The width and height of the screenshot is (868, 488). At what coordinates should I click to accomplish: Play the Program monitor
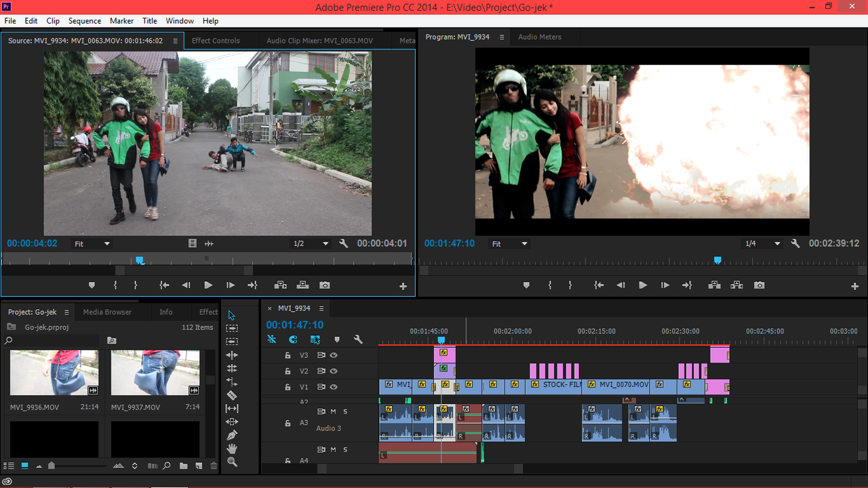point(643,285)
